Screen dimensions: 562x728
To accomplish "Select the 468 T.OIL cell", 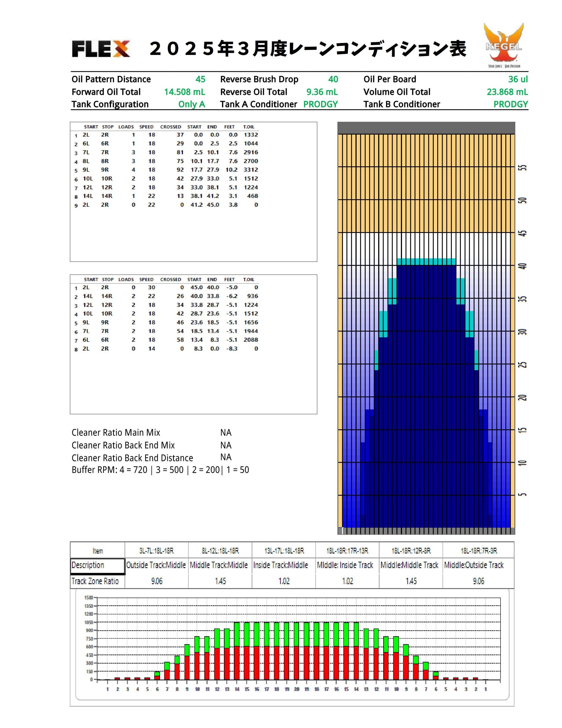I will click(253, 196).
